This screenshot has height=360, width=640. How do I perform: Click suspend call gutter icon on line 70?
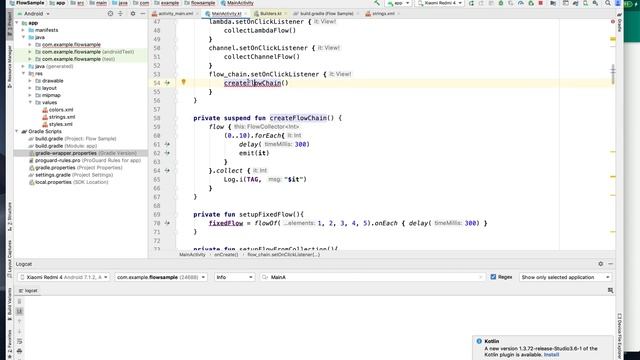pyautogui.click(x=167, y=223)
